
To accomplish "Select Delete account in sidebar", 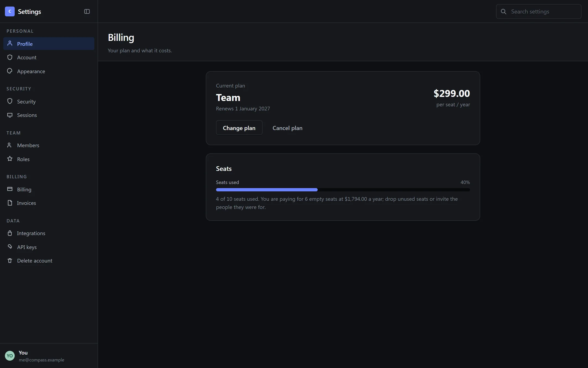I will pos(49,261).
